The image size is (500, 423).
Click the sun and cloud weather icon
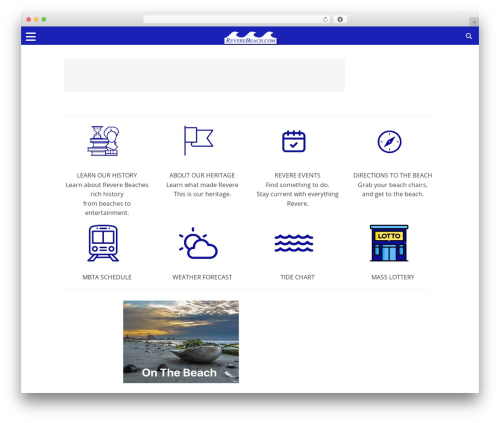(198, 243)
